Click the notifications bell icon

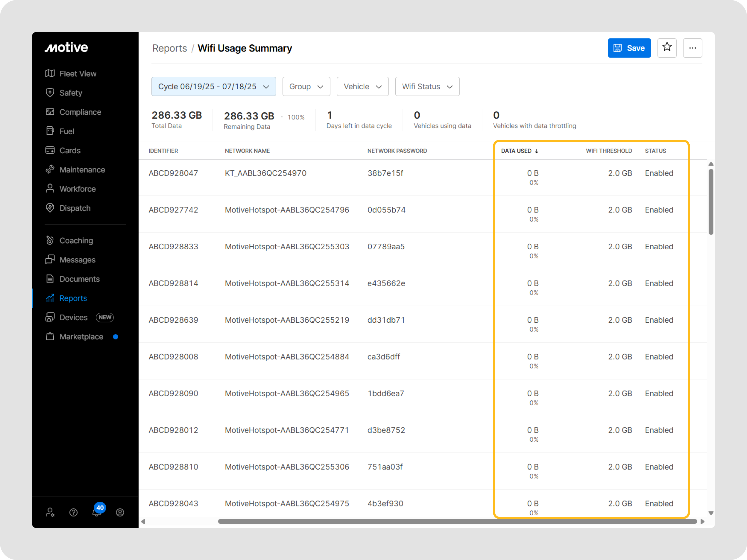point(96,513)
